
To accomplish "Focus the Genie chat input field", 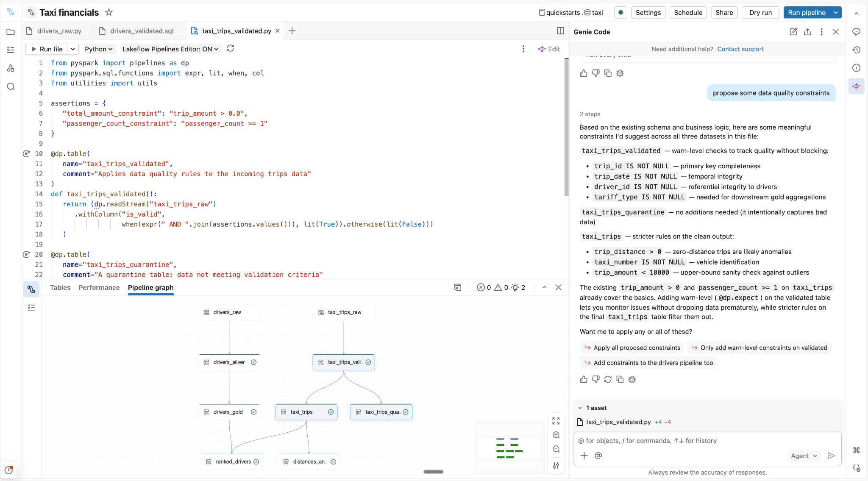I will 707,441.
